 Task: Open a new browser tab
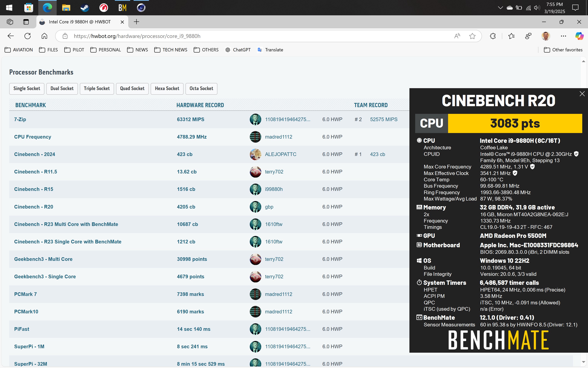tap(136, 22)
